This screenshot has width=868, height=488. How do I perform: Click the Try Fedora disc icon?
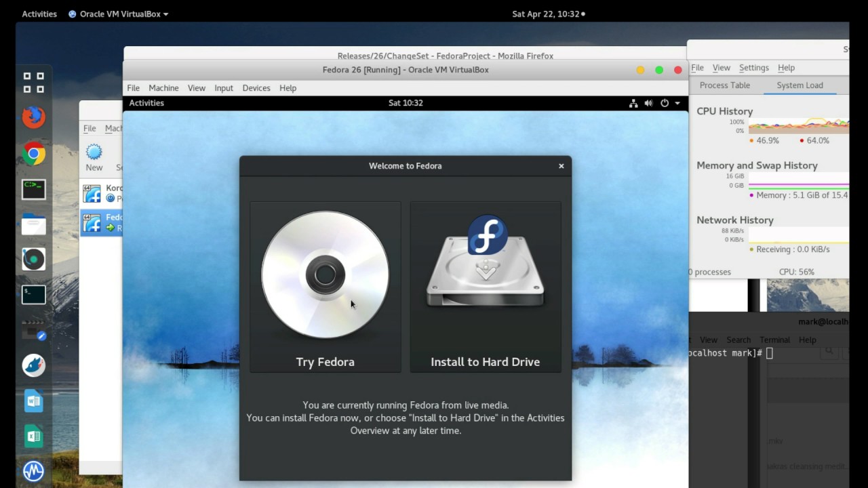coord(325,274)
